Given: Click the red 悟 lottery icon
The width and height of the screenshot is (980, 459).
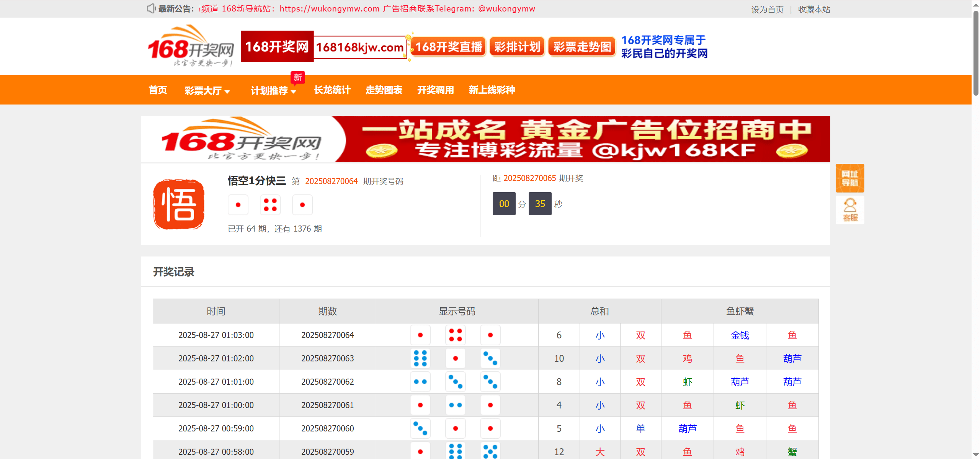Looking at the screenshot, I should click(179, 204).
